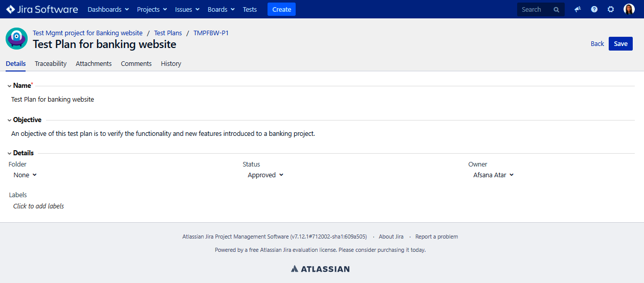Switch to the History tab
The width and height of the screenshot is (644, 283).
(171, 63)
